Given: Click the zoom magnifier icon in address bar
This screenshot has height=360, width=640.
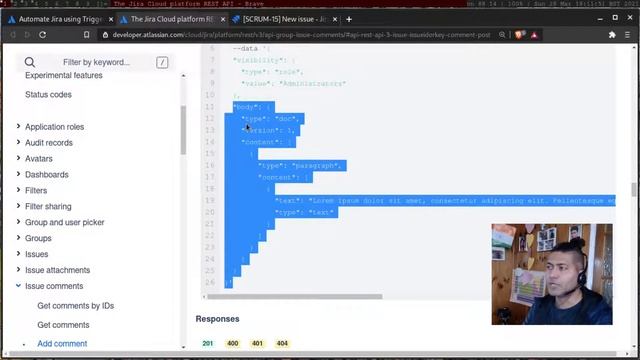Looking at the screenshot, I should 502,35.
